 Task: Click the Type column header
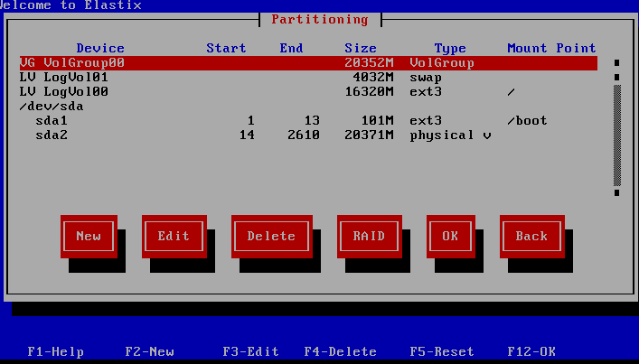point(450,49)
